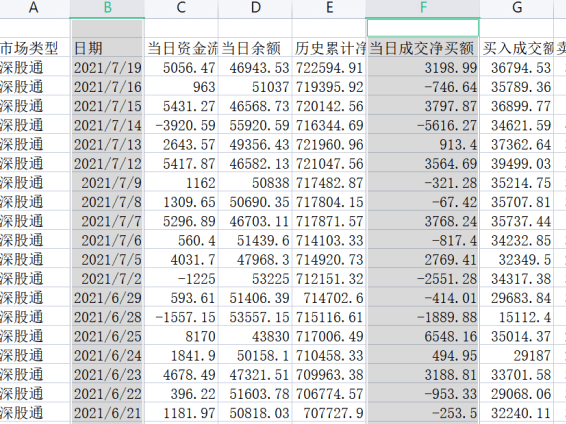This screenshot has width=566, height=424.
Task: Select column E header
Action: pyautogui.click(x=329, y=8)
